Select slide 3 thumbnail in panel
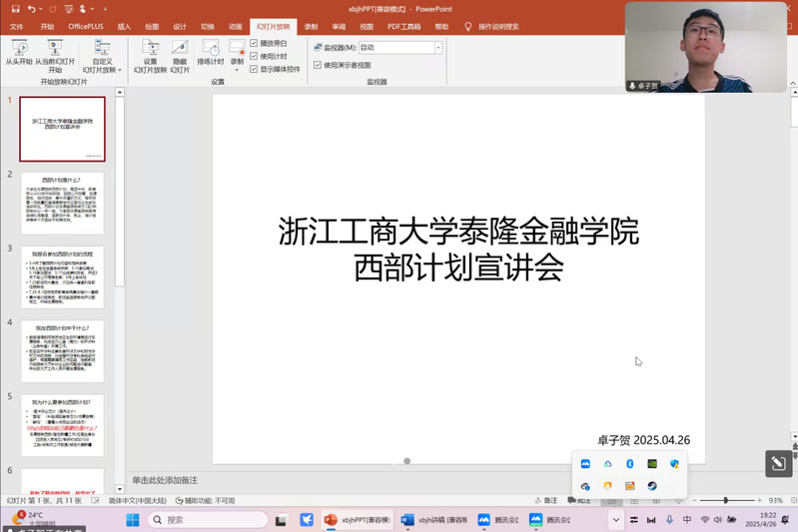 62,273
